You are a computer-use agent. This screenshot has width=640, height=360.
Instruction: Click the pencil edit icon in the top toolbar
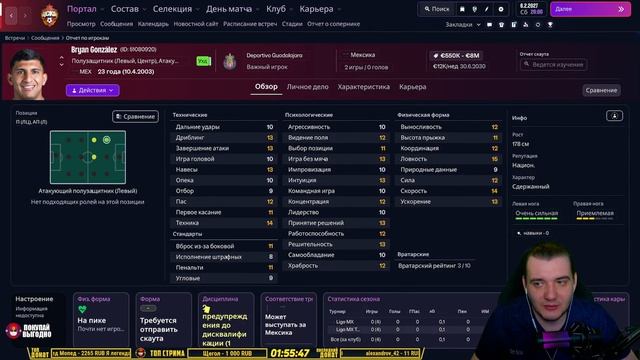click(x=487, y=9)
